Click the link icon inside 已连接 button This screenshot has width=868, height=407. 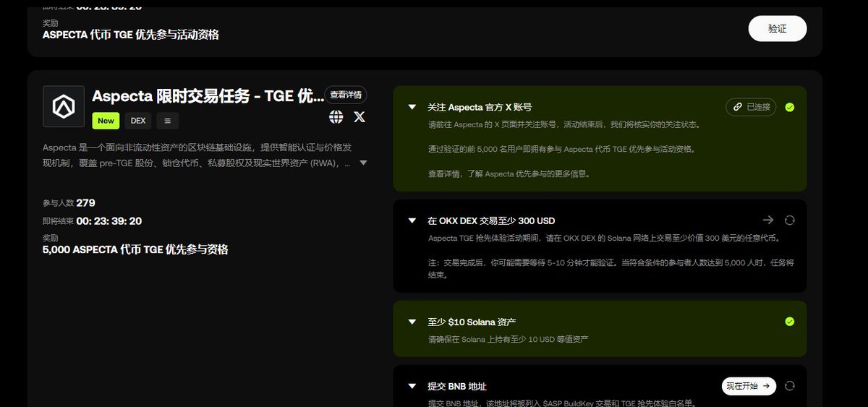[737, 107]
